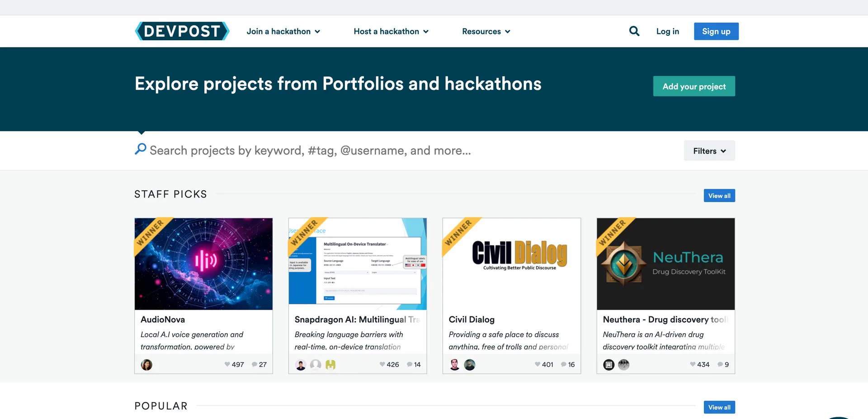868x419 pixels.
Task: Open the Filters dropdown
Action: coord(709,151)
